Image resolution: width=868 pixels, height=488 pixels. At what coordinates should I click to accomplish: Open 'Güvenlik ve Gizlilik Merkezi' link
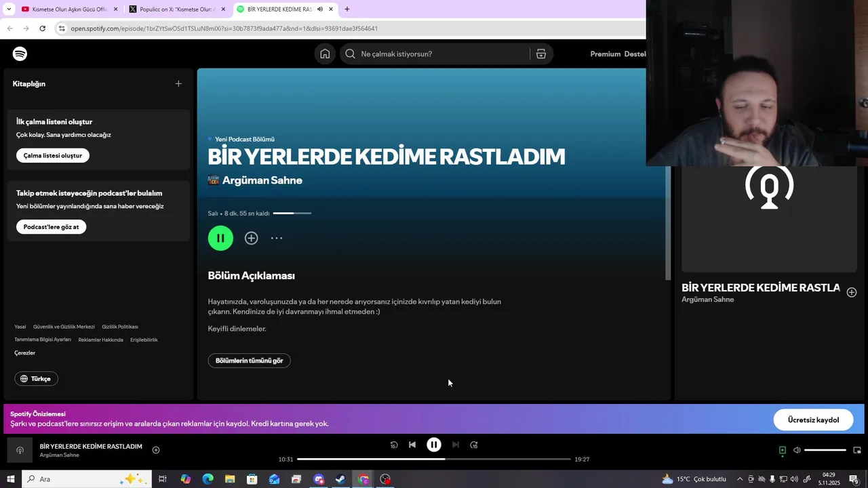coord(64,327)
